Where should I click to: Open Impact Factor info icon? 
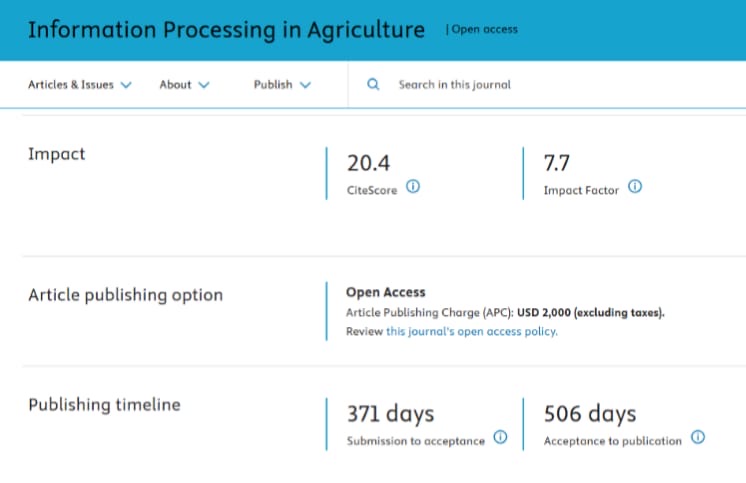[635, 187]
